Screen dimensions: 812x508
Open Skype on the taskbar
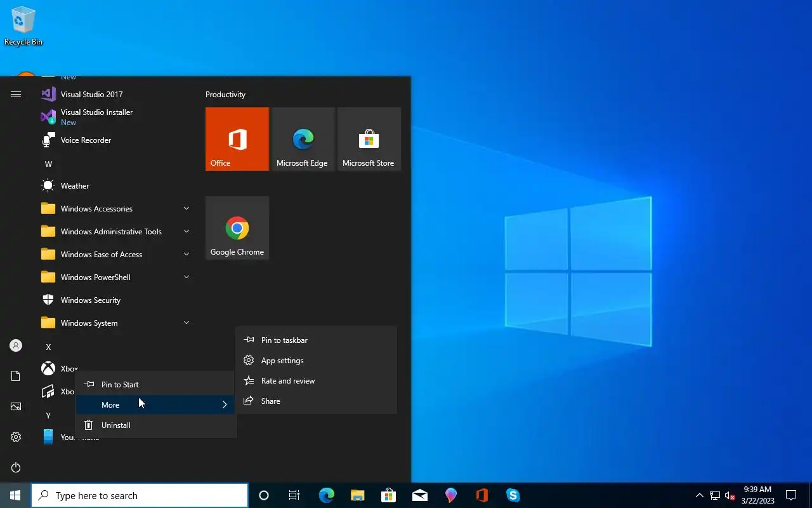click(513, 495)
